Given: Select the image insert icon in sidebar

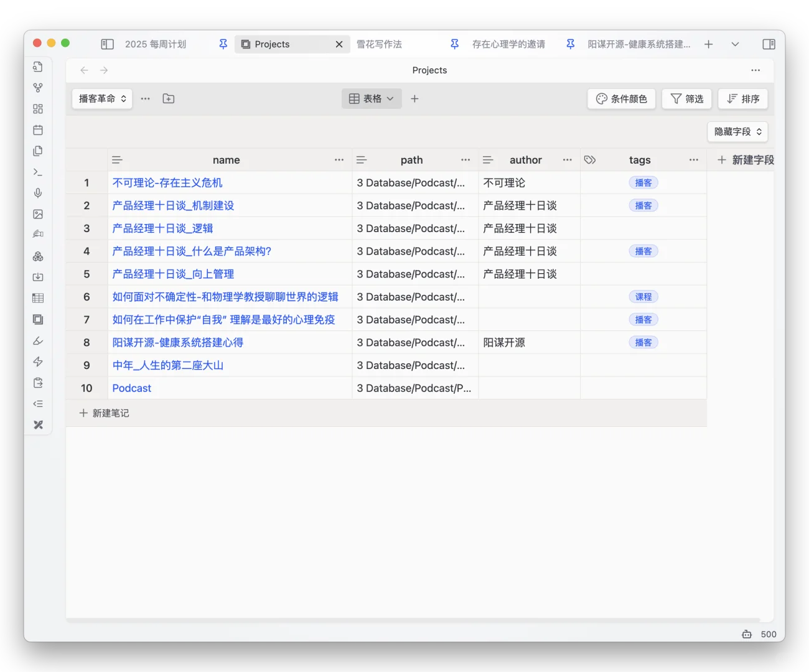Looking at the screenshot, I should pos(37,213).
